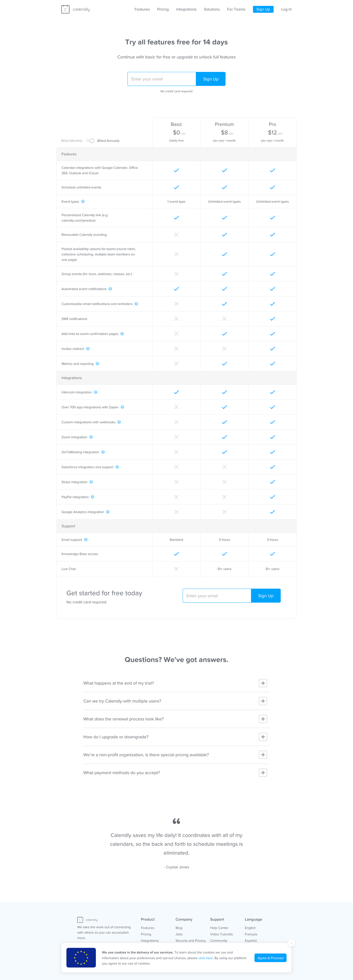Expand the non-profit special pricing question
The image size is (353, 980).
click(263, 755)
